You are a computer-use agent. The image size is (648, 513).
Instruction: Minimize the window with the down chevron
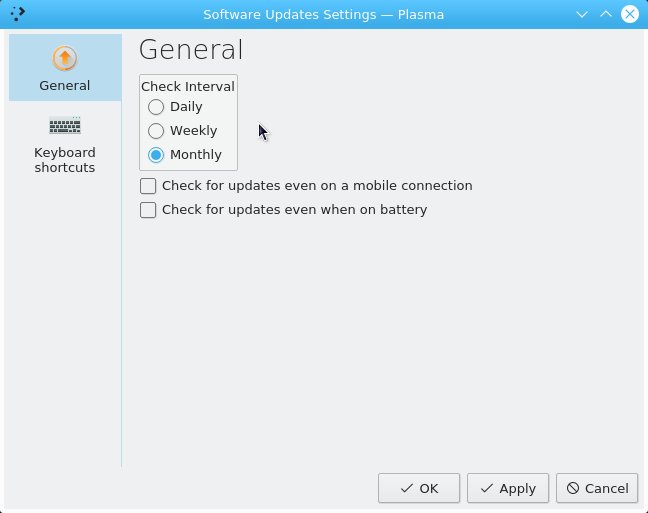(582, 14)
